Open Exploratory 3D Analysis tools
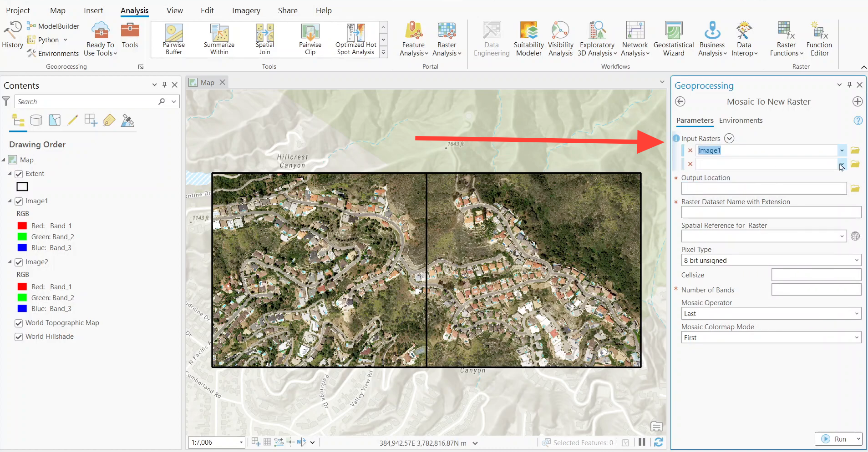Image resolution: width=868 pixels, height=452 pixels. [597, 39]
